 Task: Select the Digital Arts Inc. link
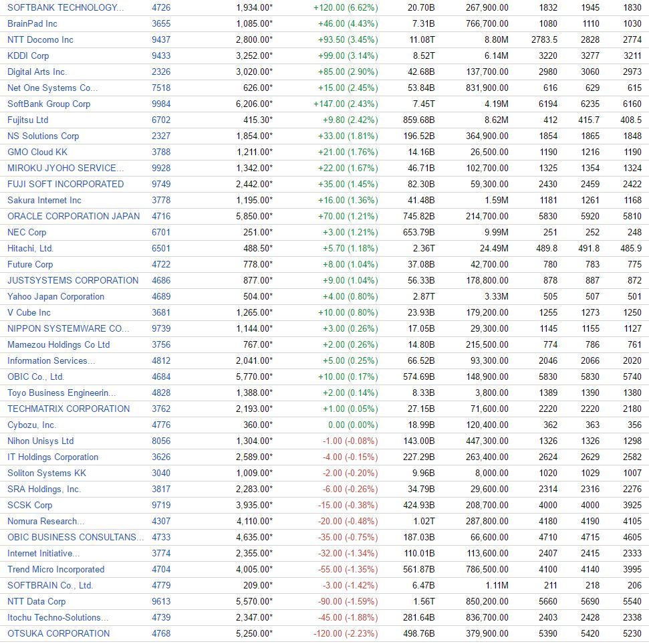(x=37, y=72)
